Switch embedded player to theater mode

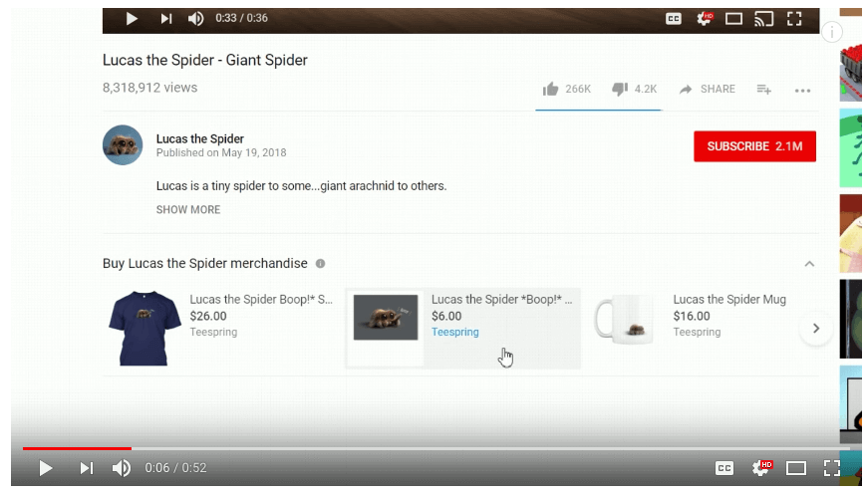734,19
